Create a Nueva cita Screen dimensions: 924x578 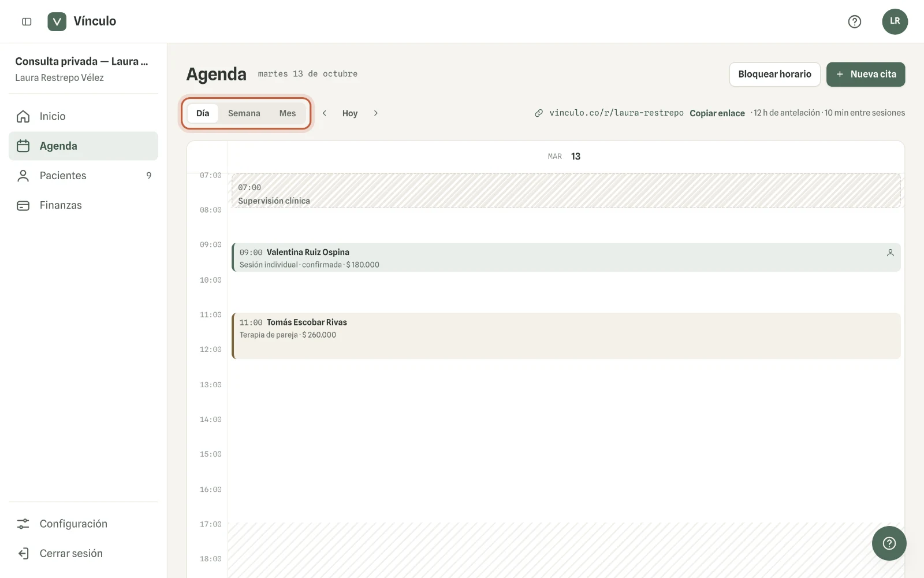(x=866, y=74)
